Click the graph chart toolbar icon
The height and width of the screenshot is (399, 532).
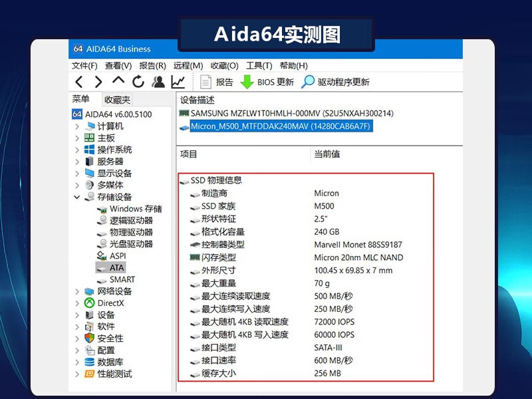click(x=178, y=82)
